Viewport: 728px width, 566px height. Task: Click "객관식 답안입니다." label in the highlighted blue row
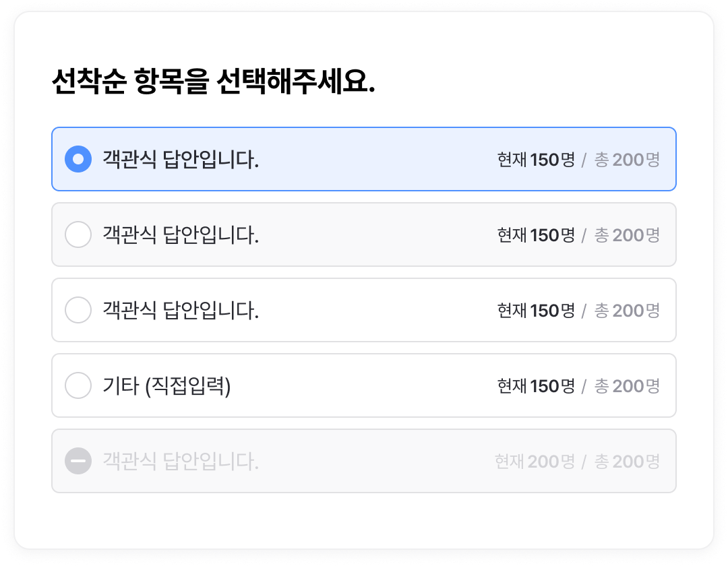tap(181, 160)
